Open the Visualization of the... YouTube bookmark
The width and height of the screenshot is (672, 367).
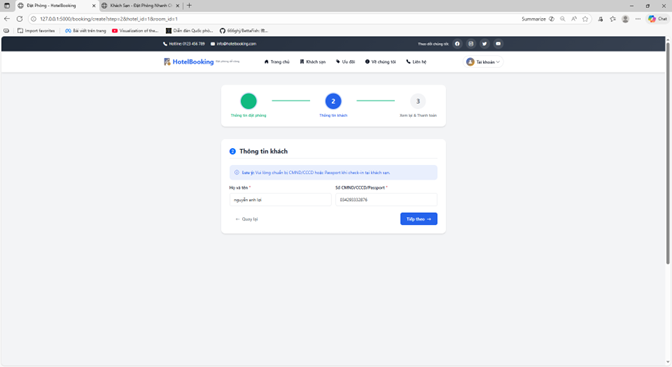tap(135, 30)
